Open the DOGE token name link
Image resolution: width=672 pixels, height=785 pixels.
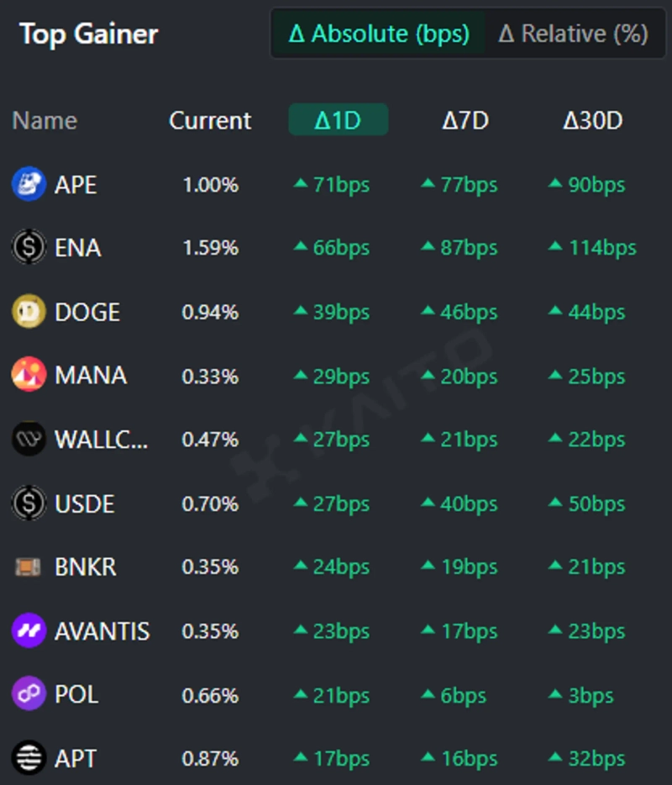coord(87,312)
